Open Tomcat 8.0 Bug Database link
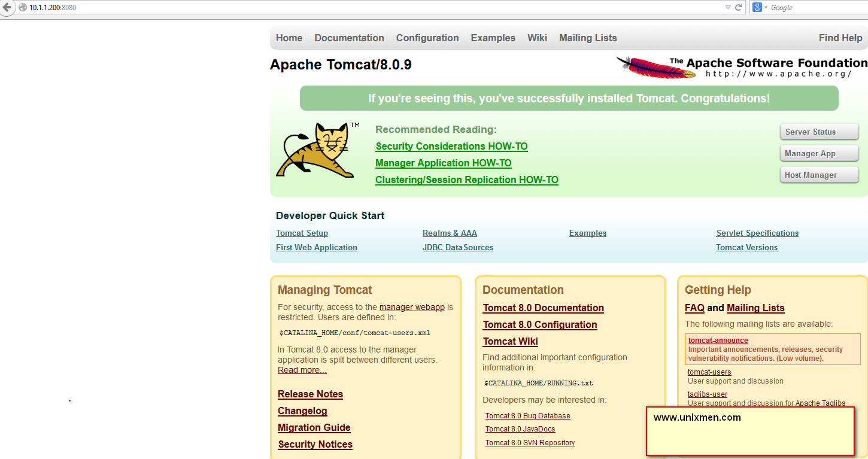The height and width of the screenshot is (459, 868). pyautogui.click(x=528, y=416)
